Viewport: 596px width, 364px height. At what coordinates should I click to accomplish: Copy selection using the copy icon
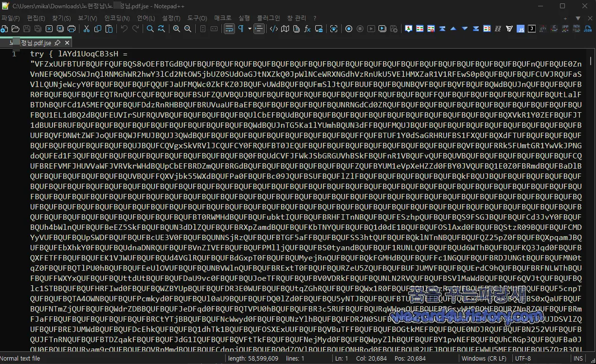(x=98, y=29)
